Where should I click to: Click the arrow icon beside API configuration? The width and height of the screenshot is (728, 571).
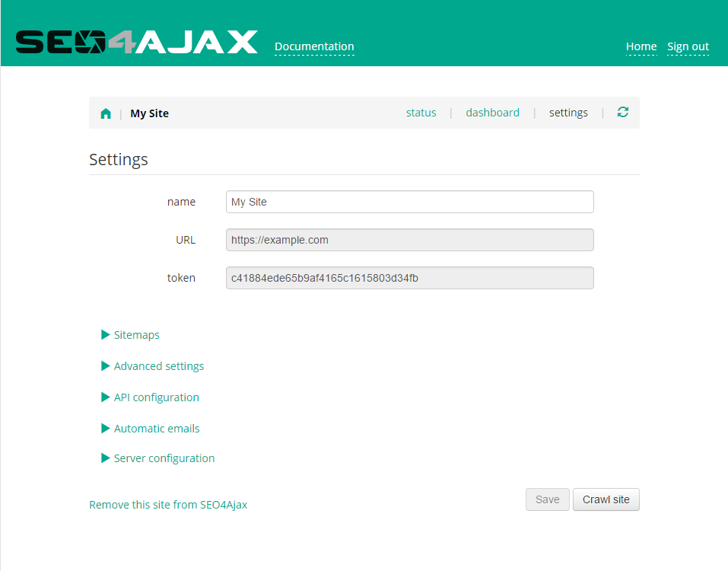coord(105,397)
